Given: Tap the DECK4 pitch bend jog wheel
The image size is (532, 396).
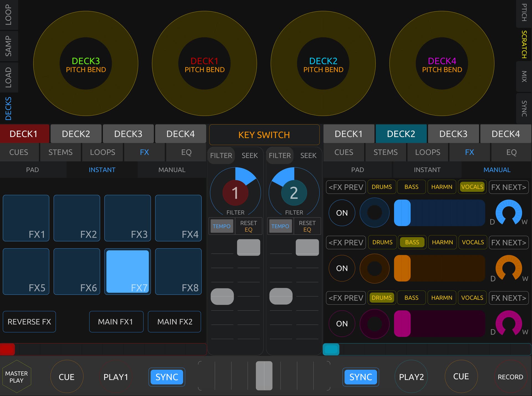Looking at the screenshot, I should point(442,64).
